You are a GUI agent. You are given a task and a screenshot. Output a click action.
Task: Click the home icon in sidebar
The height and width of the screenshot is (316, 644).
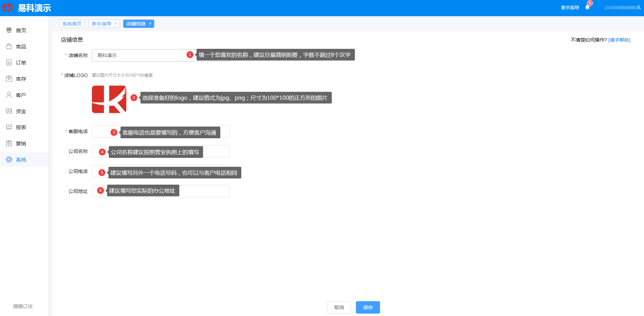9,30
